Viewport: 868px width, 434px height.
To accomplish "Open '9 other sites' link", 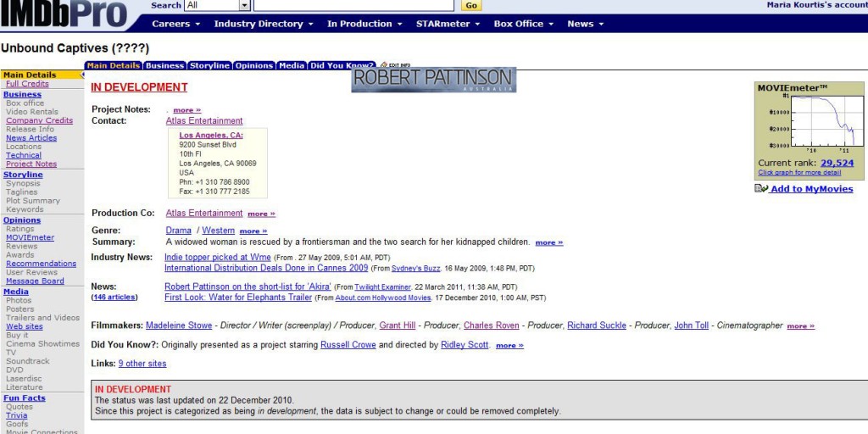I will [142, 364].
